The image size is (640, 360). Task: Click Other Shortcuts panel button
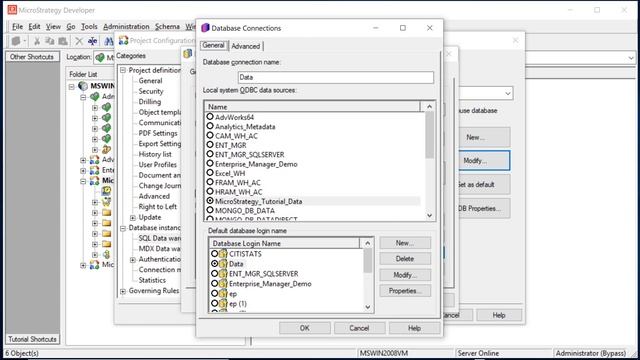click(x=32, y=57)
